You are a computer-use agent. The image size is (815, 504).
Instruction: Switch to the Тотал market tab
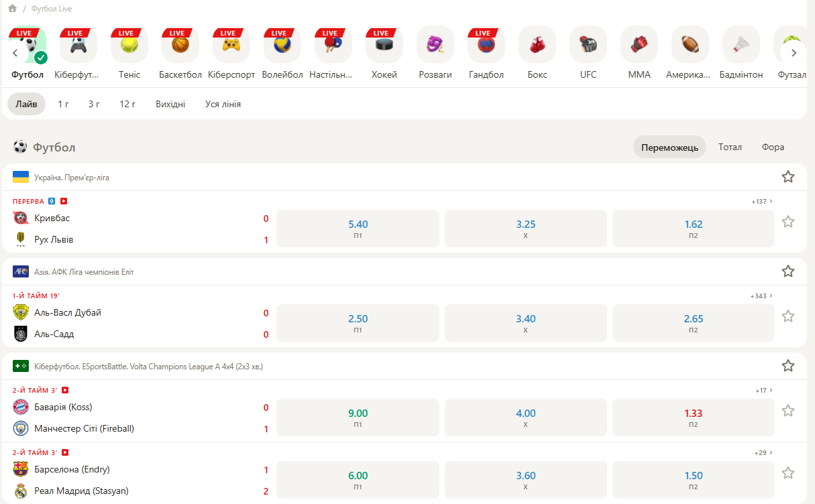(730, 147)
